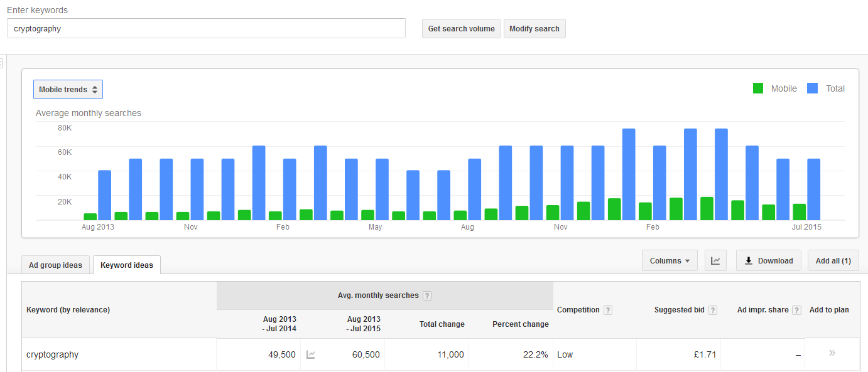Image resolution: width=868 pixels, height=372 pixels.
Task: Select the Keyword ideas tab
Action: [x=127, y=265]
